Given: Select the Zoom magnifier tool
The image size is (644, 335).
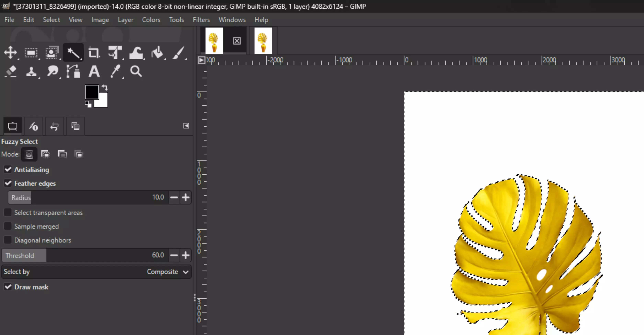Looking at the screenshot, I should coord(136,71).
